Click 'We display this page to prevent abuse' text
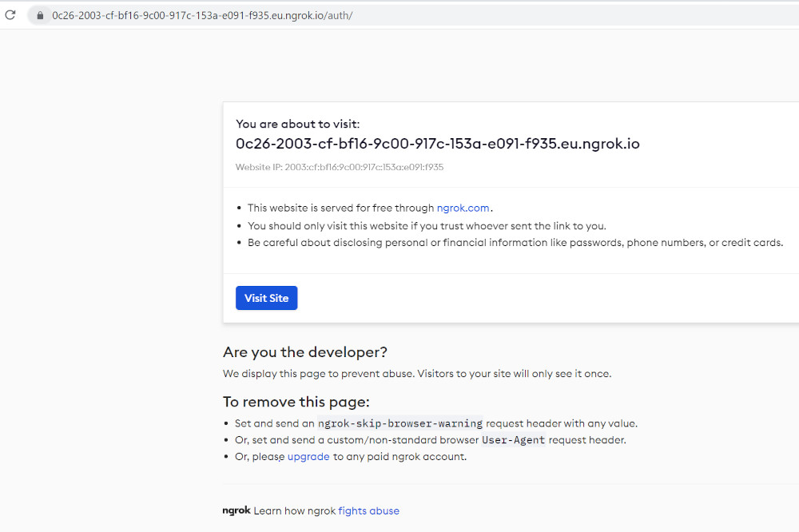Screen dimensions: 799x532 [417, 374]
